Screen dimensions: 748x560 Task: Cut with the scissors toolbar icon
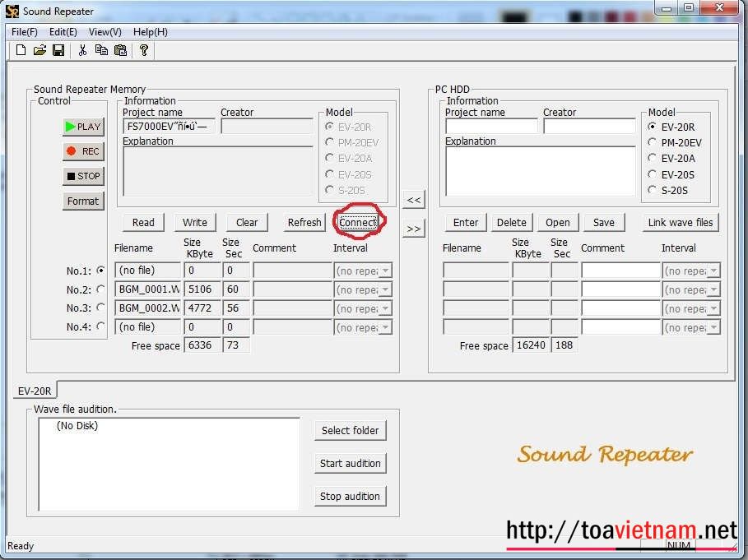[82, 50]
